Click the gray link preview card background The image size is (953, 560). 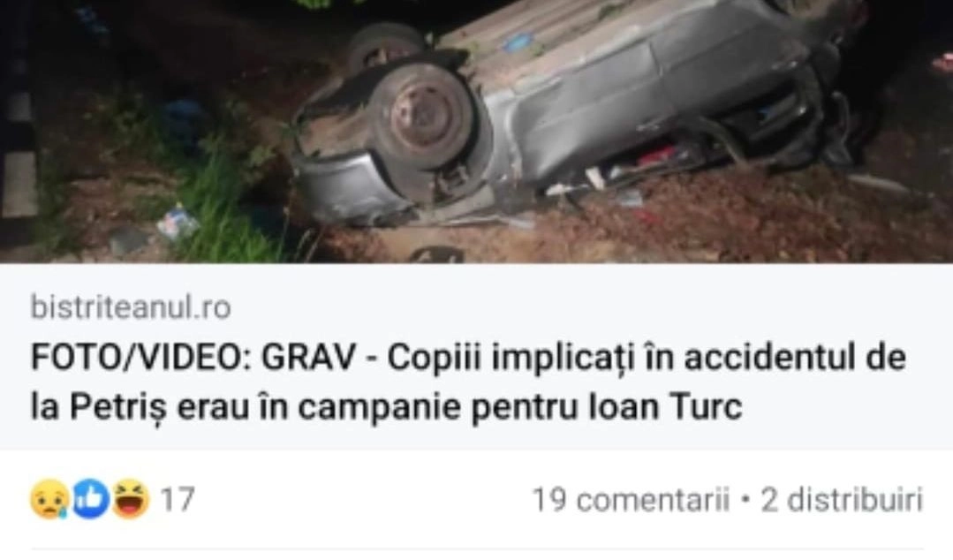pos(477,357)
